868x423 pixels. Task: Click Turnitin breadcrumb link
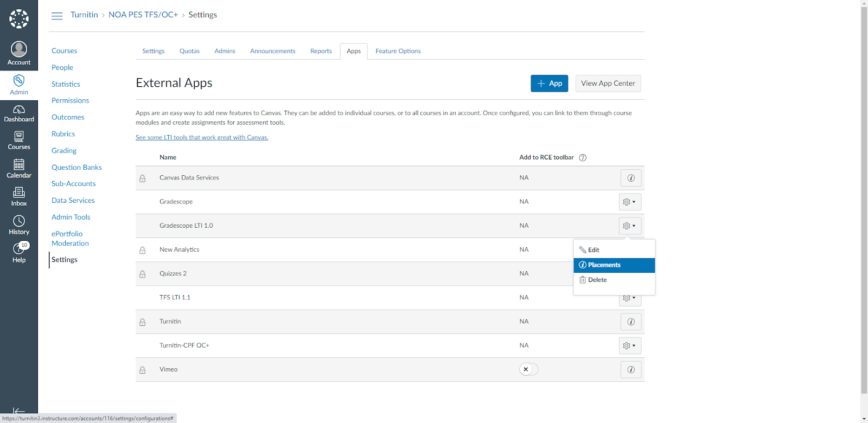84,15
